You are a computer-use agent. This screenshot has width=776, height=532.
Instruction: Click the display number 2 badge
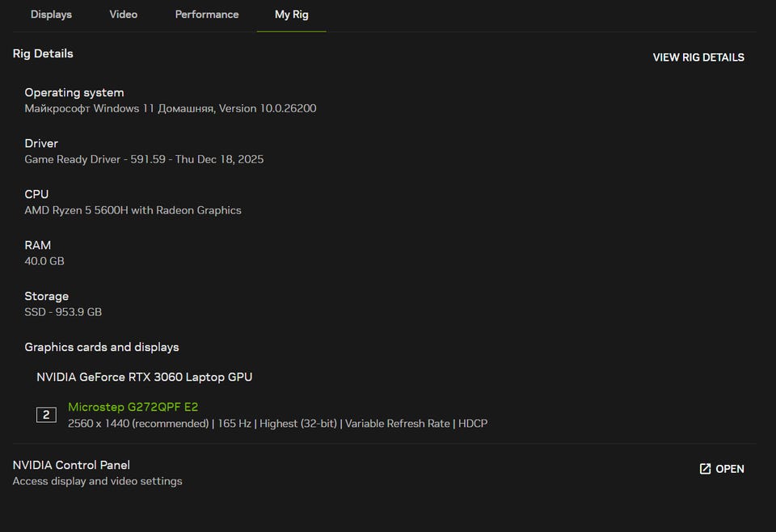46,415
